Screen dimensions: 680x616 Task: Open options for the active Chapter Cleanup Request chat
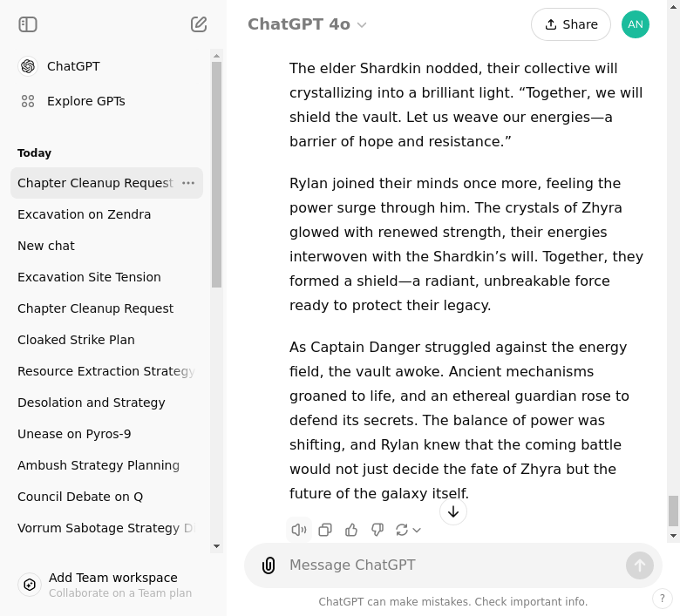coord(188,183)
